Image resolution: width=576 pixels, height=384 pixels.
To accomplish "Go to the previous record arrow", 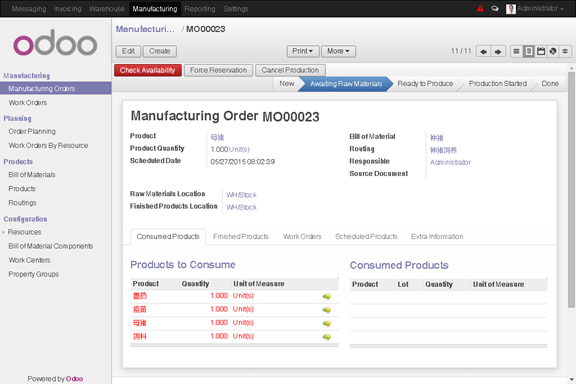I will click(483, 51).
